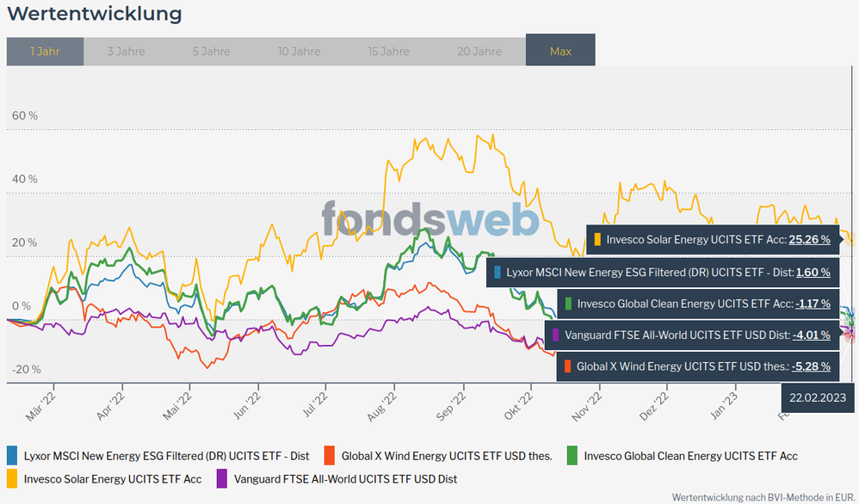Toggle Lyxor MSCI New Energy legend label
The image size is (859, 504).
pyautogui.click(x=165, y=456)
